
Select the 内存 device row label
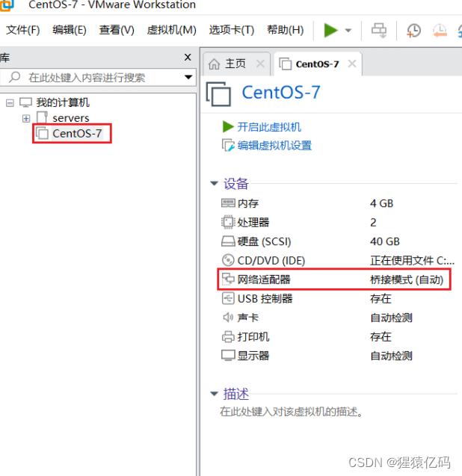point(248,203)
